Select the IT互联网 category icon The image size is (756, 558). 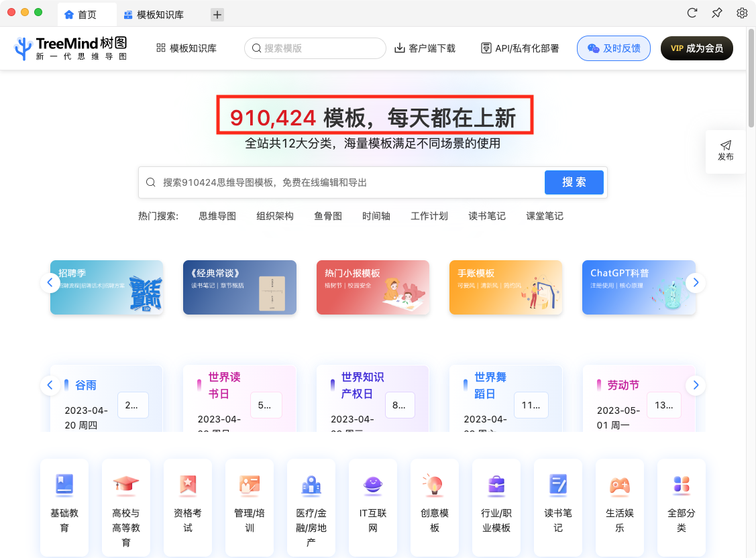[x=373, y=486]
